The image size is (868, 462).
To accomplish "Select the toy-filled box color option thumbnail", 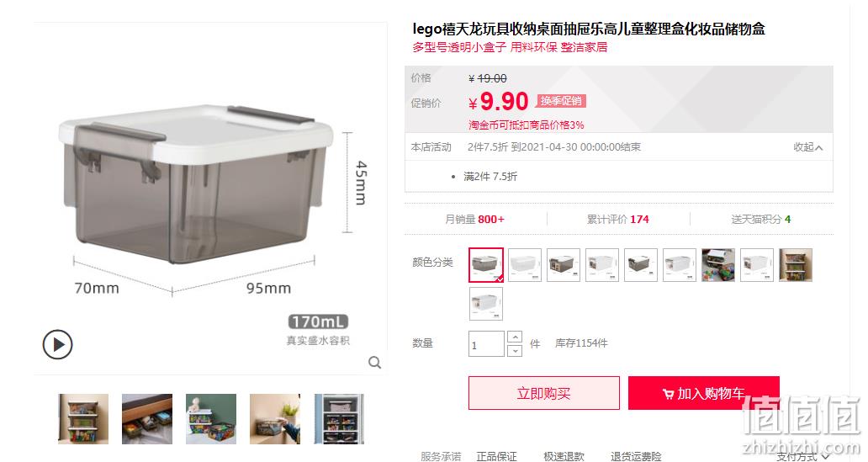I will (x=718, y=265).
